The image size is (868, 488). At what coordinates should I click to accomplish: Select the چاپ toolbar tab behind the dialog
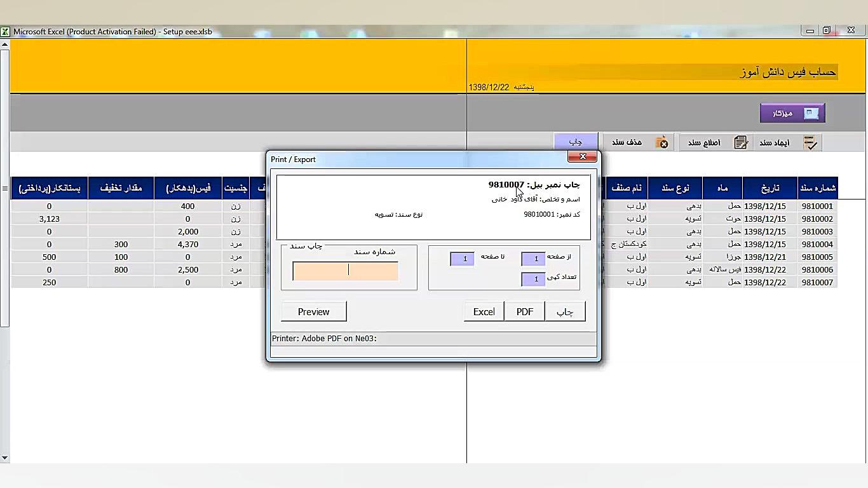pyautogui.click(x=576, y=142)
